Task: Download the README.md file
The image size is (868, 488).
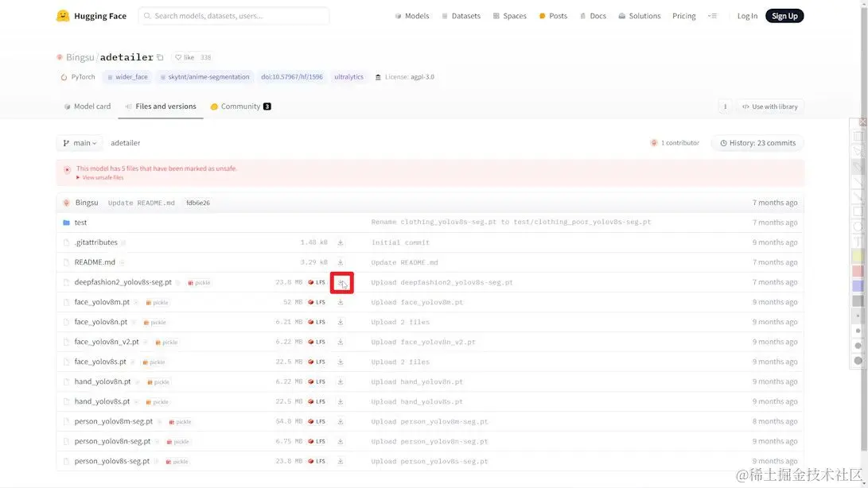Action: (341, 262)
